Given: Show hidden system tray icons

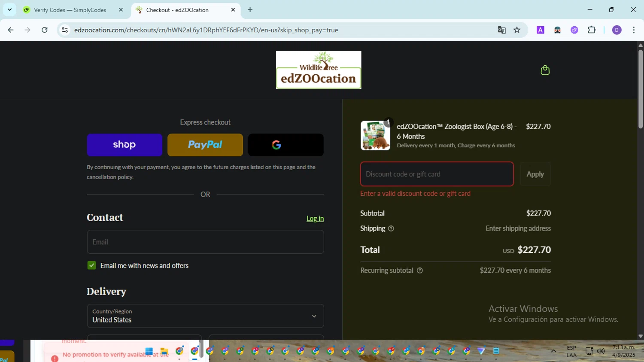Looking at the screenshot, I should pyautogui.click(x=553, y=351).
